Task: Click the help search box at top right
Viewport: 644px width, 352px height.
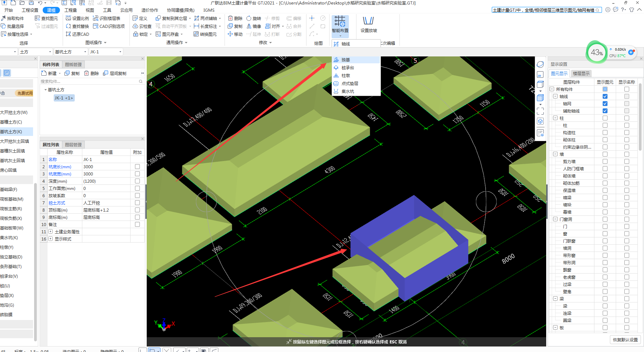Action: [547, 10]
